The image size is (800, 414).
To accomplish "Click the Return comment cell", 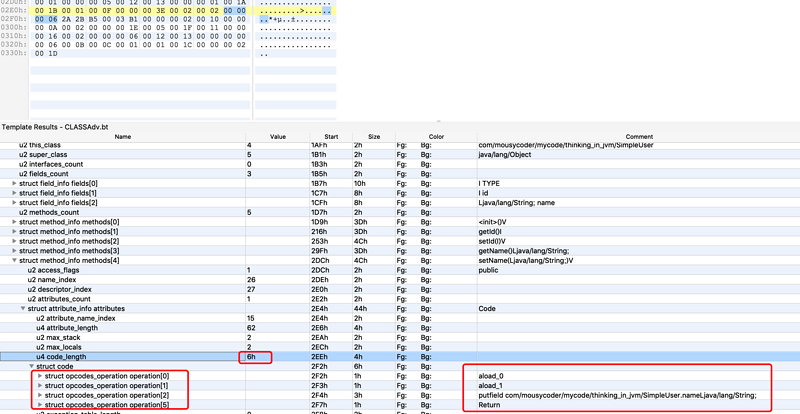I will pyautogui.click(x=489, y=405).
